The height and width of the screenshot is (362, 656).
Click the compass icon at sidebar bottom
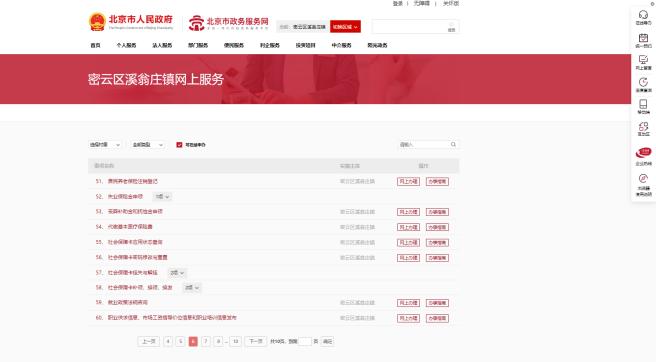pos(643,179)
